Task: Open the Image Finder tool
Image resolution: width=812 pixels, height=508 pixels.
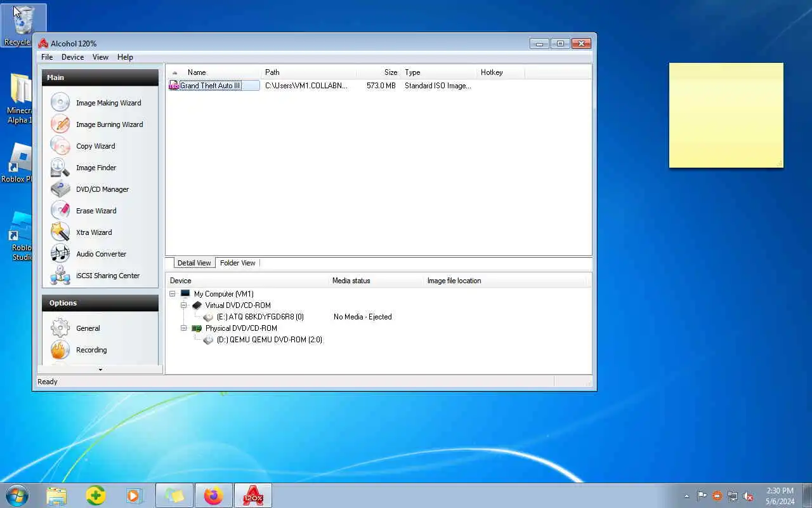Action: (84, 168)
